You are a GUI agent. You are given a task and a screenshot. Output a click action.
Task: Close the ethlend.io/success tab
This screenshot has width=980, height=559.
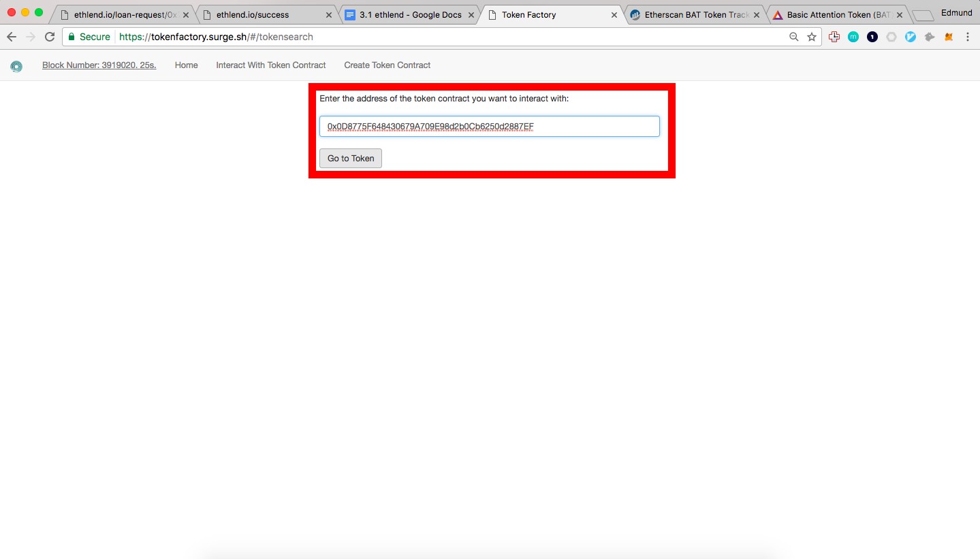pos(329,14)
